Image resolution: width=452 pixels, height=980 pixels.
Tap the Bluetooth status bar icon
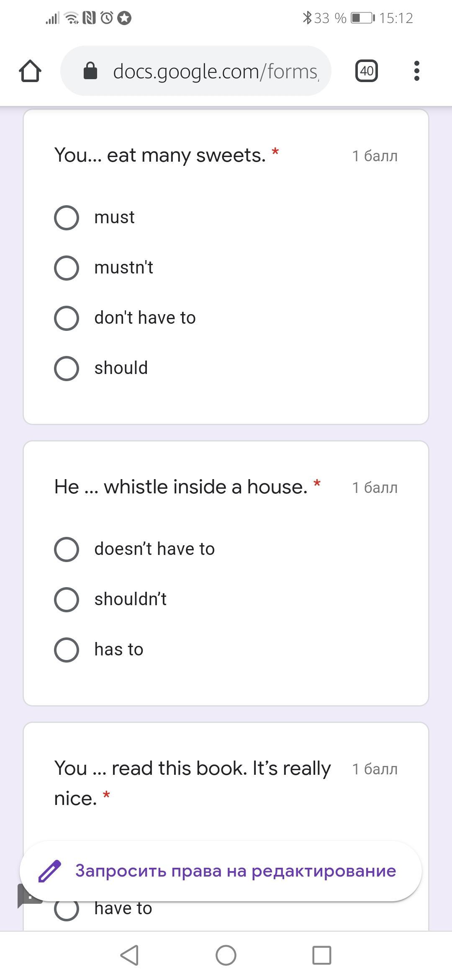click(307, 18)
